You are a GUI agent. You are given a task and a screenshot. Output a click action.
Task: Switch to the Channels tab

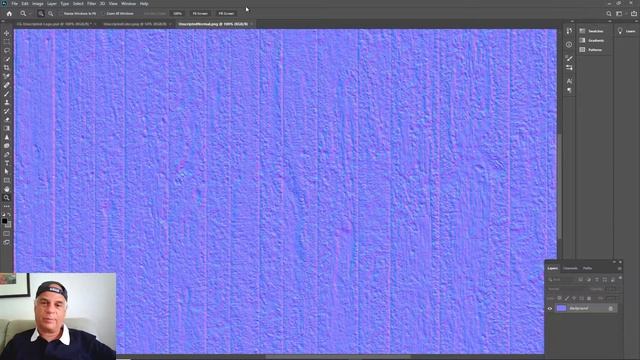(570, 268)
